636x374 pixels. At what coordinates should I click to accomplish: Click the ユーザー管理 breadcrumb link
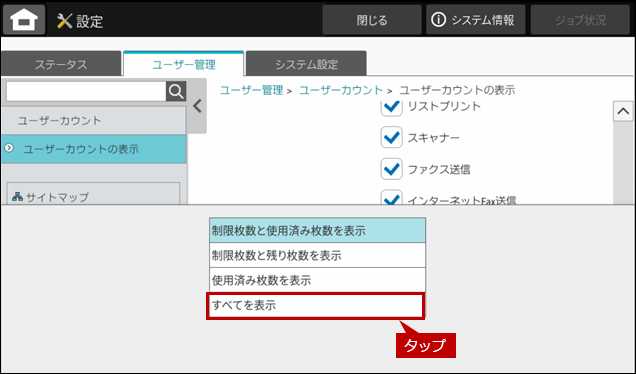click(251, 90)
